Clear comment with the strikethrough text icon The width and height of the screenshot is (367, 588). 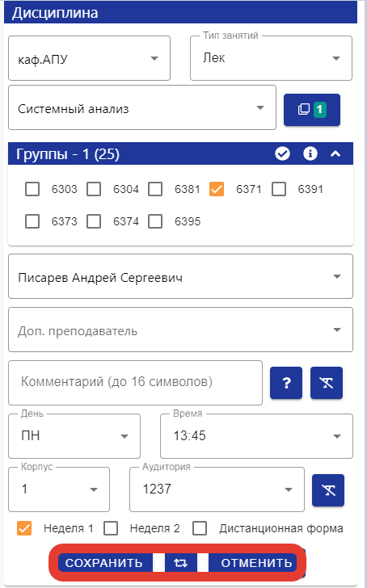(327, 383)
